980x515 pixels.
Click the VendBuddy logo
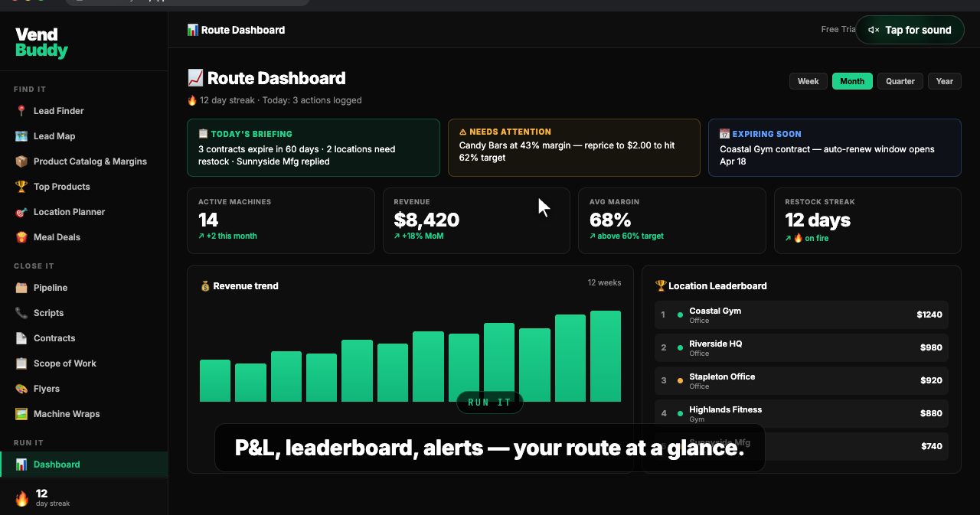(x=41, y=43)
